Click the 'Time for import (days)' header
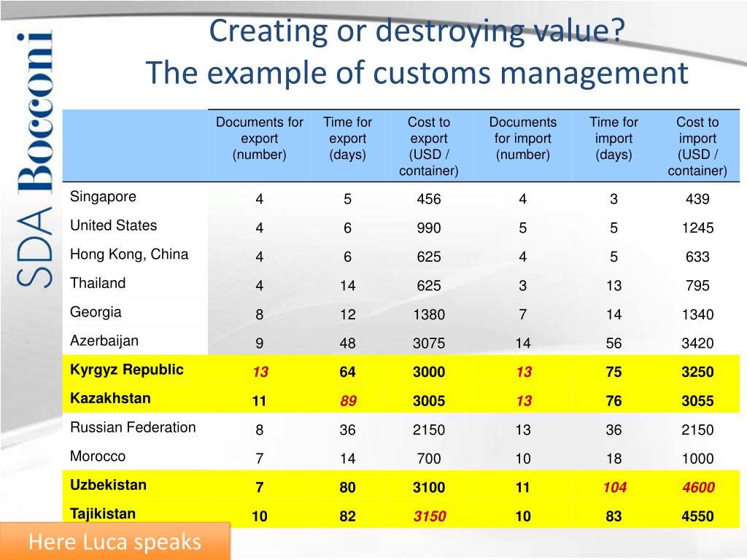The image size is (747, 560). 614,139
